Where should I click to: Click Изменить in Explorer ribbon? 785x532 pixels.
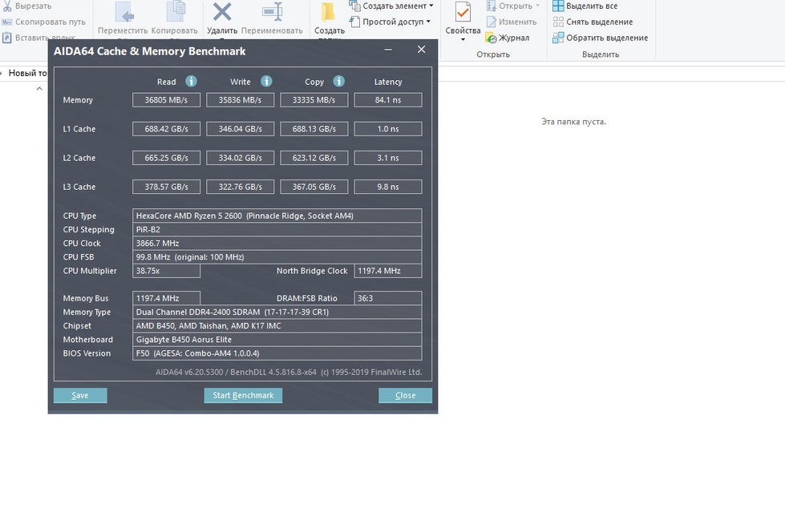[x=512, y=22]
